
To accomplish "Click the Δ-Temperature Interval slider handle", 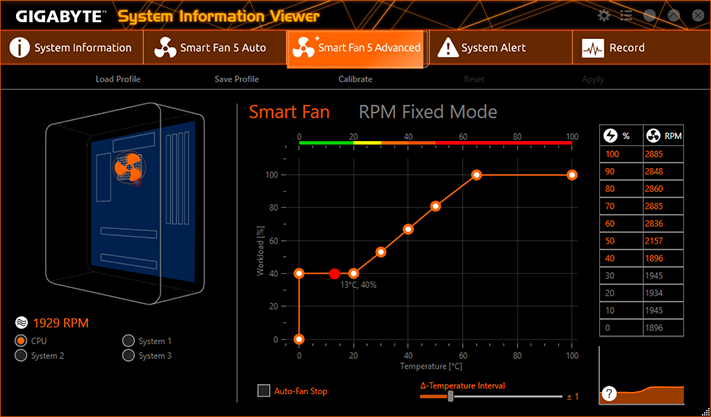I will pyautogui.click(x=450, y=397).
